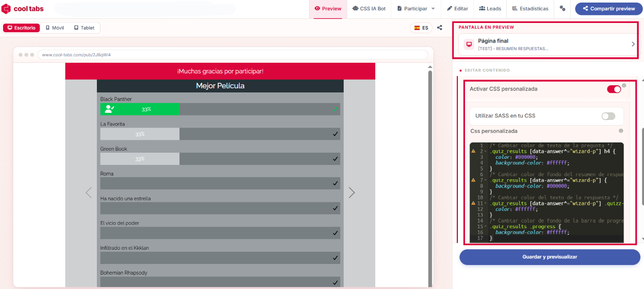644x289 pixels.
Task: Collapse the code fold arrow on line 15
Action: [485, 227]
